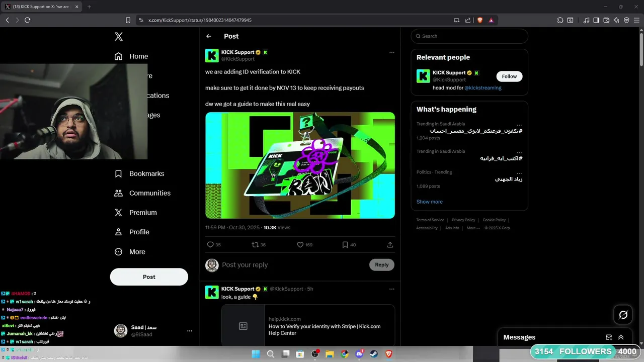
Task: Open the account switcher dots next to Saad
Action: click(190, 331)
